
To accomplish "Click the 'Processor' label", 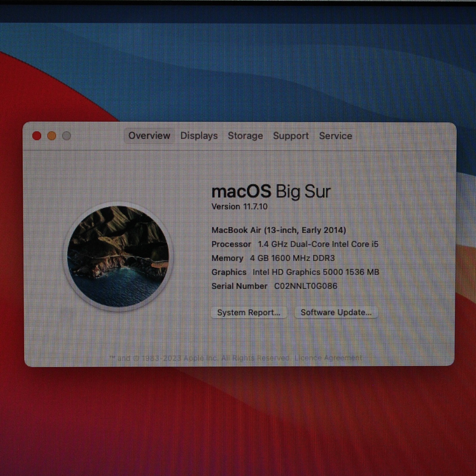I will point(231,244).
